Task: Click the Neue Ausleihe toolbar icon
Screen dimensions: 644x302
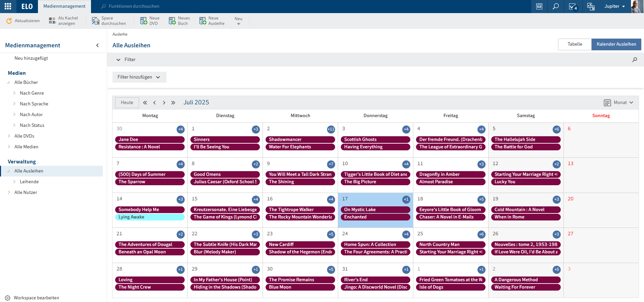Action: pyautogui.click(x=203, y=21)
